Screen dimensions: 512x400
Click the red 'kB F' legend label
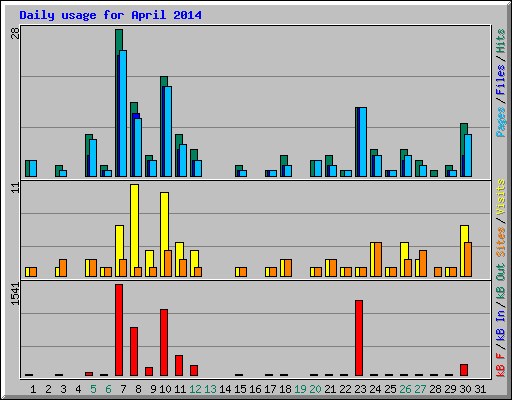tap(500, 364)
